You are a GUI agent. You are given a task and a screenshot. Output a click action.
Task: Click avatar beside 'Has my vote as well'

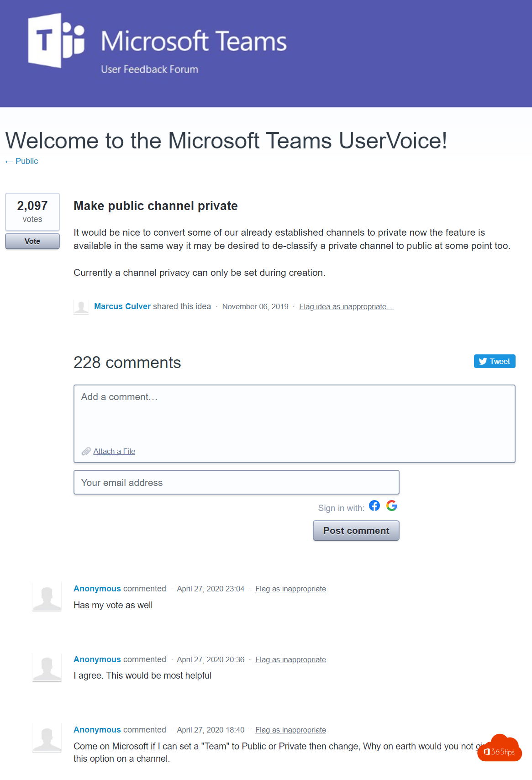[x=47, y=596]
